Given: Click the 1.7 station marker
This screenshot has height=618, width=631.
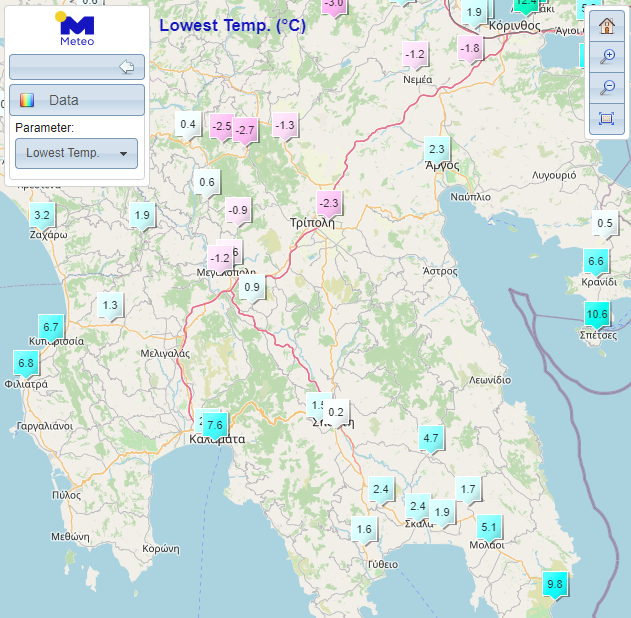Looking at the screenshot, I should [x=468, y=491].
